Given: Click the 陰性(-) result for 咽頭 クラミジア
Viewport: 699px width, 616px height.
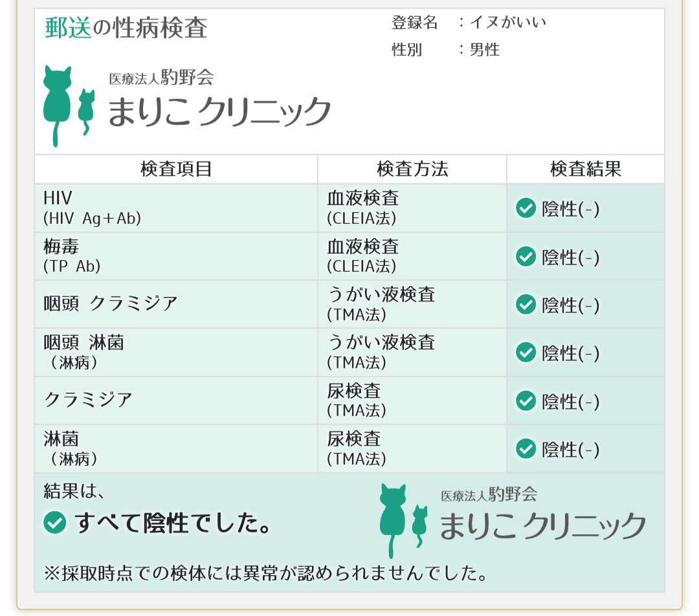Looking at the screenshot, I should pos(570,305).
